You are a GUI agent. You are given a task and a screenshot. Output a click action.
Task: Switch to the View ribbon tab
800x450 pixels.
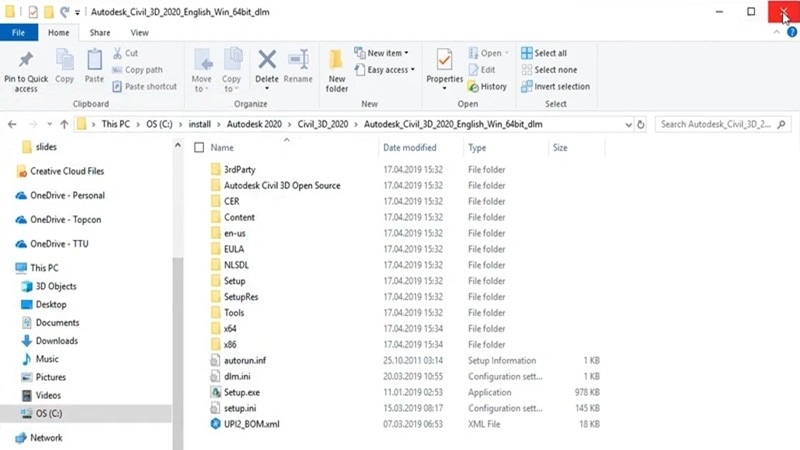[x=139, y=33]
